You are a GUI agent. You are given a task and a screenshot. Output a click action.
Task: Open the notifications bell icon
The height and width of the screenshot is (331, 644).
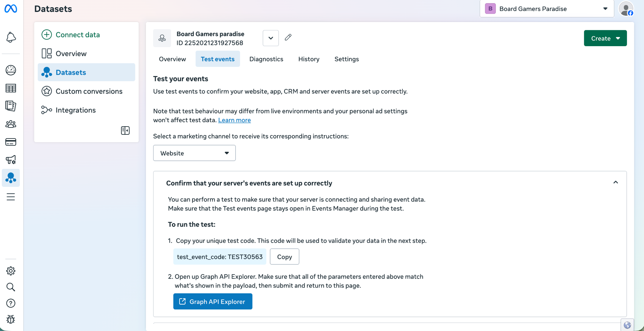[x=11, y=37]
